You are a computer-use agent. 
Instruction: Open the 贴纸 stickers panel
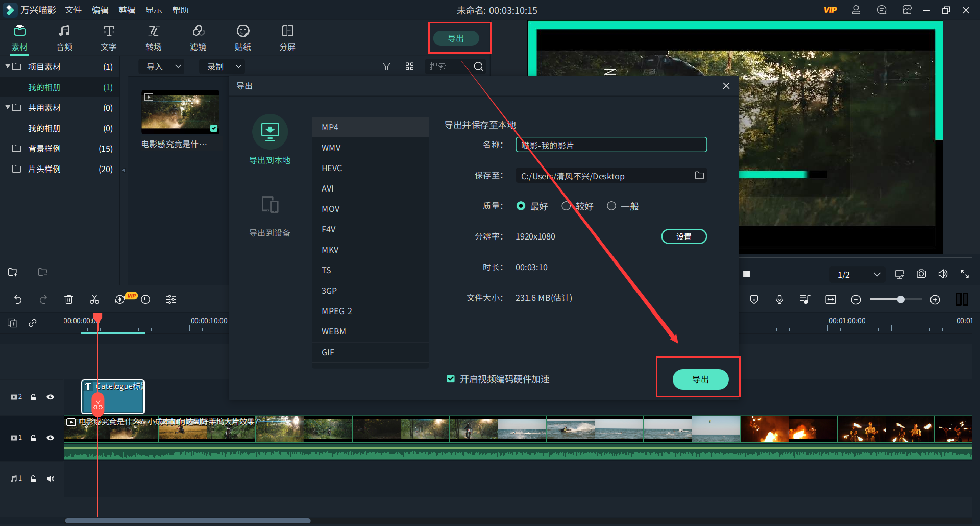click(242, 37)
